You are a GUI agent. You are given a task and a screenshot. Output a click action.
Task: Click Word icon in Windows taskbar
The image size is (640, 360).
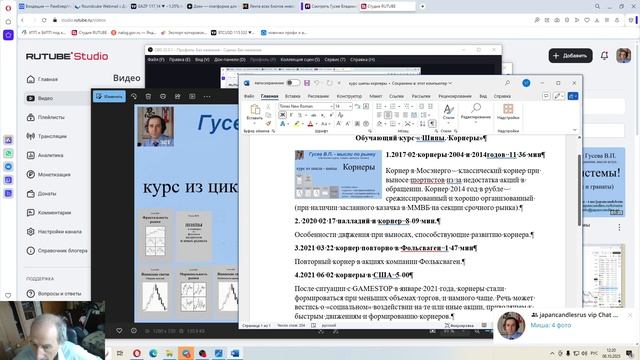pos(235,353)
